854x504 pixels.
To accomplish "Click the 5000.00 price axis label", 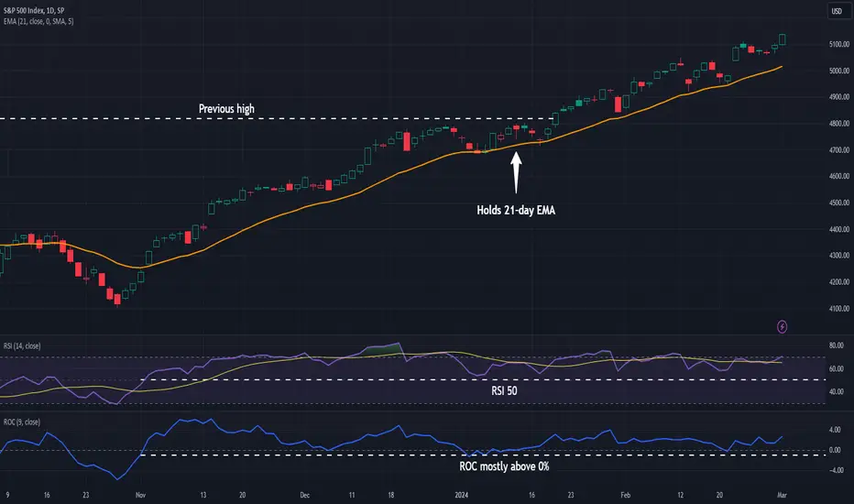I will [838, 71].
